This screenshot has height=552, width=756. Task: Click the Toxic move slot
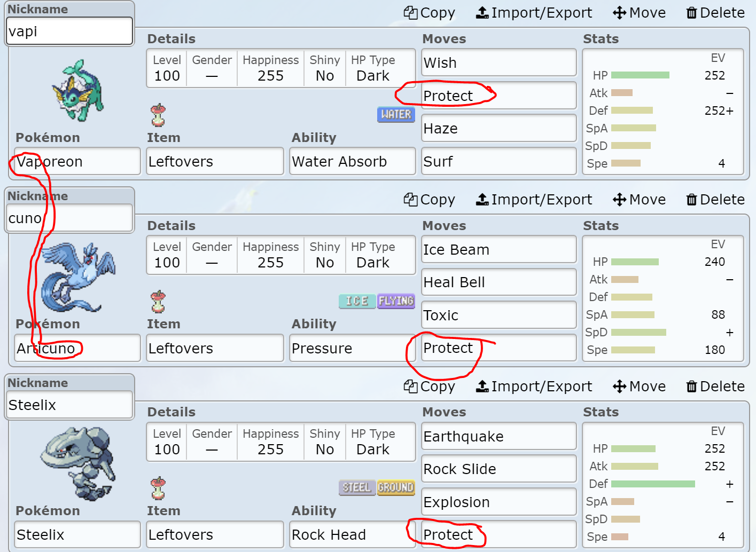point(499,315)
